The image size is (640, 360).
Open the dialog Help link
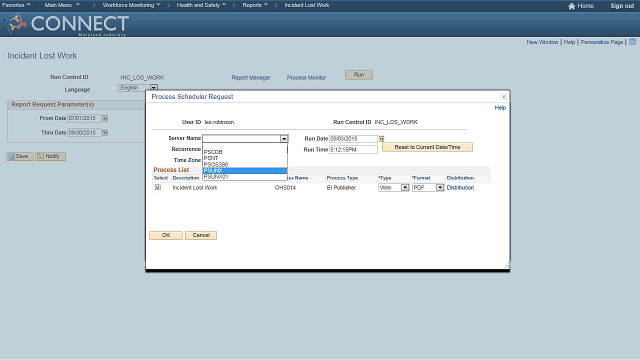click(x=500, y=108)
